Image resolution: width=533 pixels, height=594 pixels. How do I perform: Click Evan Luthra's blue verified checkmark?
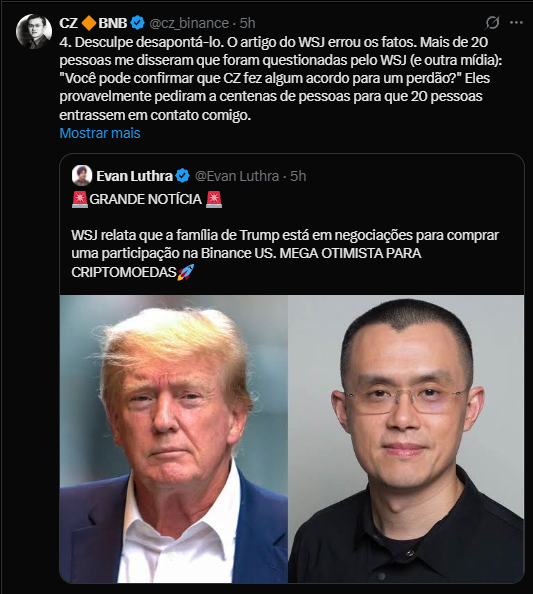coord(183,176)
